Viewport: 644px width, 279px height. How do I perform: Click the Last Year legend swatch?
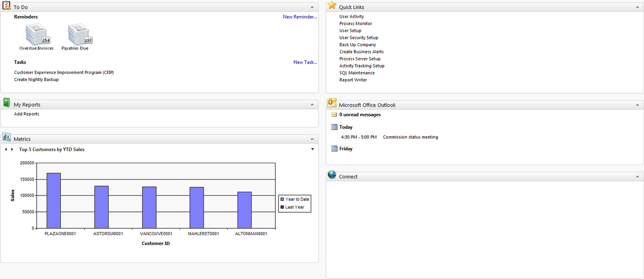[282, 207]
